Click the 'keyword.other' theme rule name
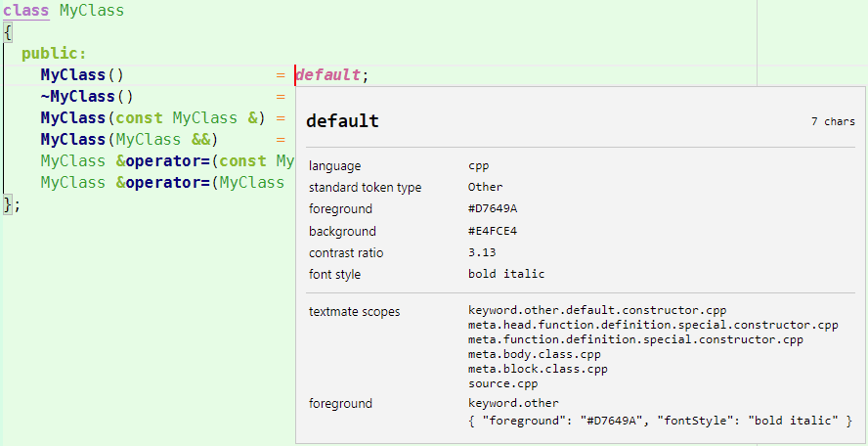868x446 pixels. (514, 403)
